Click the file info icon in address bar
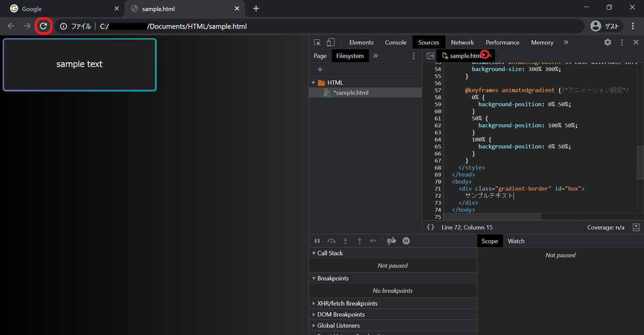This screenshot has height=335, width=644. coord(63,26)
